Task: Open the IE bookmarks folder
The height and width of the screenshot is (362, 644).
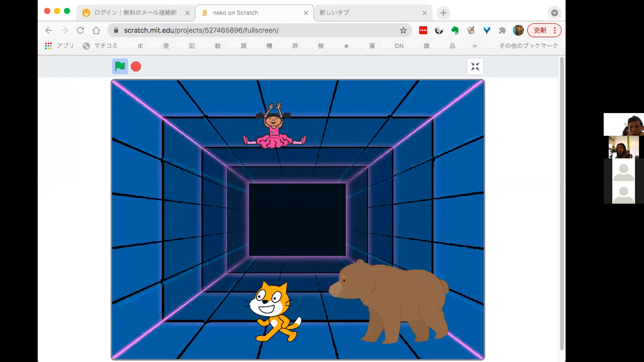Action: coord(135,46)
